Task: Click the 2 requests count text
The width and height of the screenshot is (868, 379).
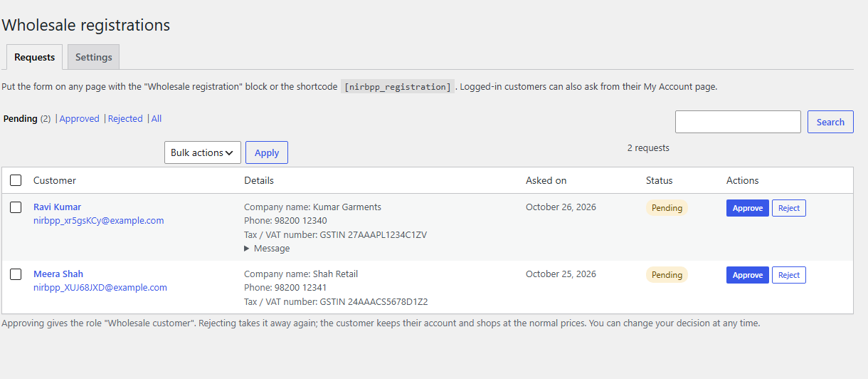Action: point(648,148)
